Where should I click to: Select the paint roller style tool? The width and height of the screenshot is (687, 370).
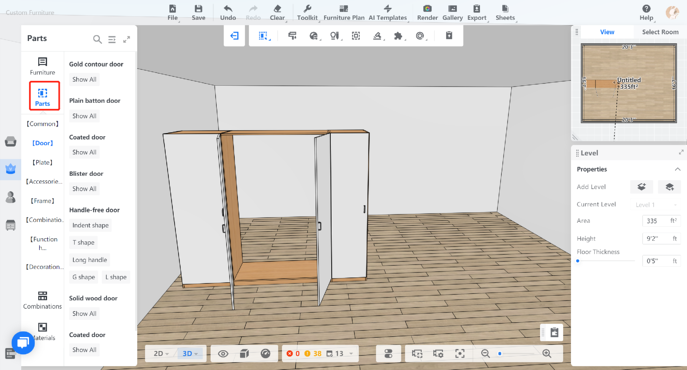click(292, 36)
